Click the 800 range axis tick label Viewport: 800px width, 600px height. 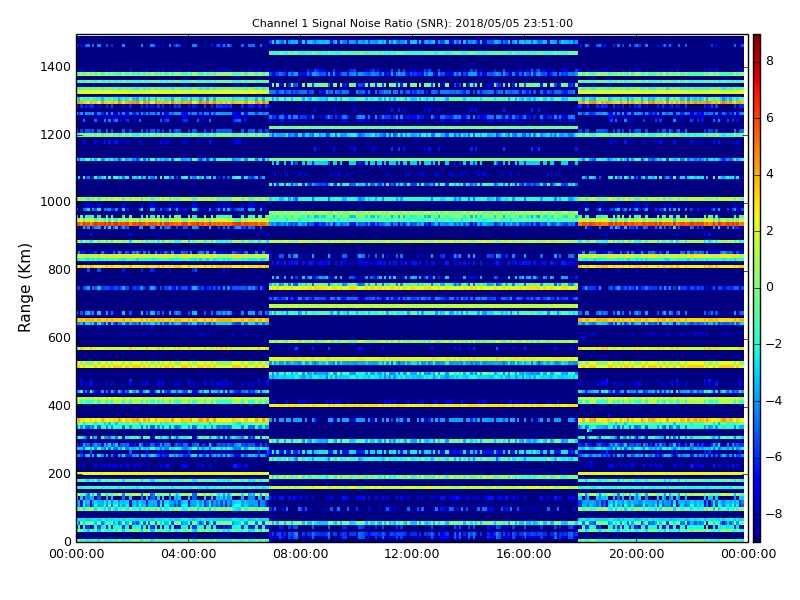point(58,270)
